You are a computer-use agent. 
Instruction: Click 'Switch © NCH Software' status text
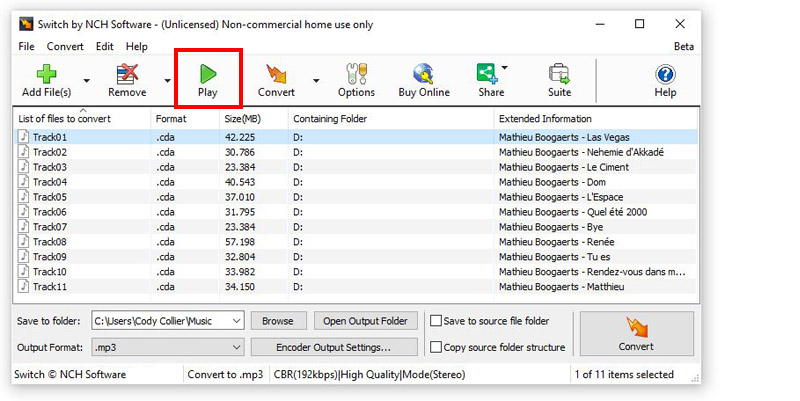coord(70,374)
